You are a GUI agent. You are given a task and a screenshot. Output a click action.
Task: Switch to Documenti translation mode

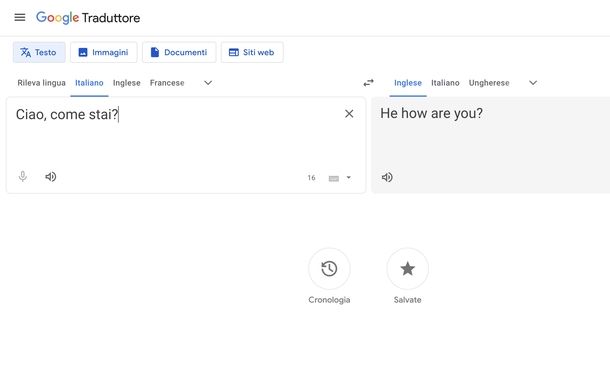pyautogui.click(x=179, y=52)
